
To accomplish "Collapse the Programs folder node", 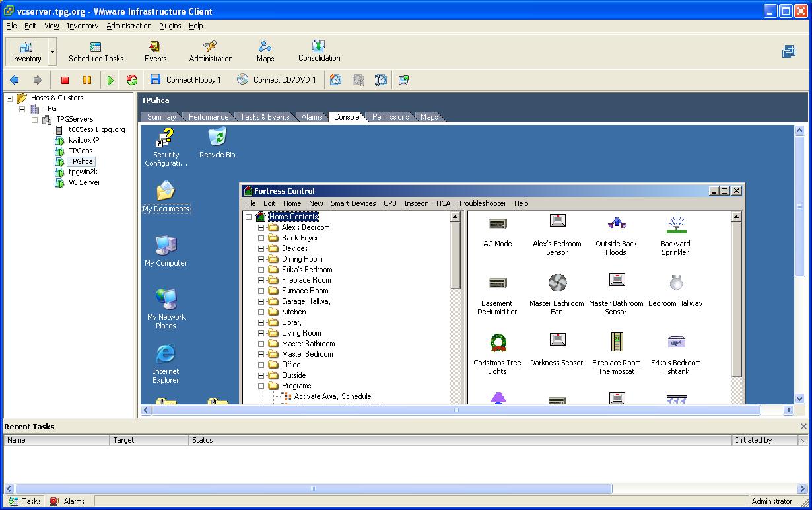I will click(261, 386).
